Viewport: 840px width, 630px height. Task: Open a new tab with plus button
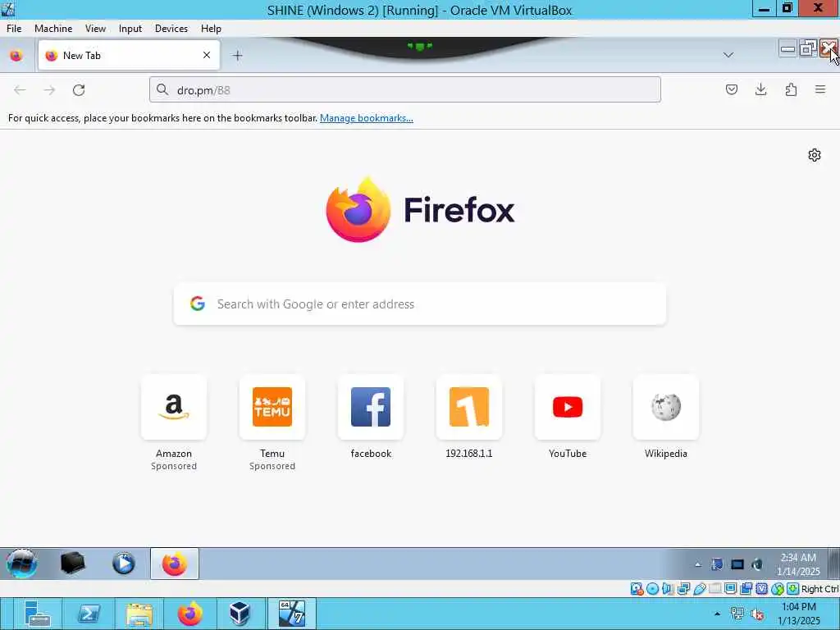coord(237,55)
